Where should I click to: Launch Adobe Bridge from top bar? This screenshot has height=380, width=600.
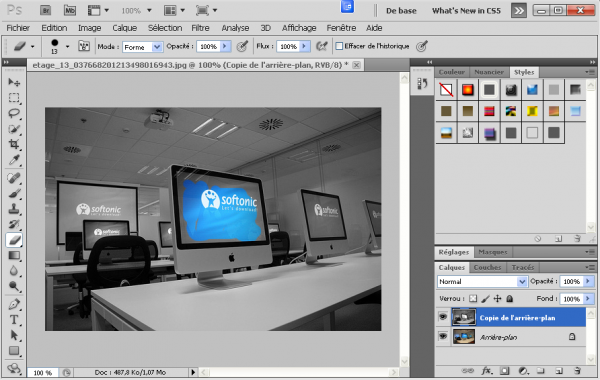coord(46,10)
